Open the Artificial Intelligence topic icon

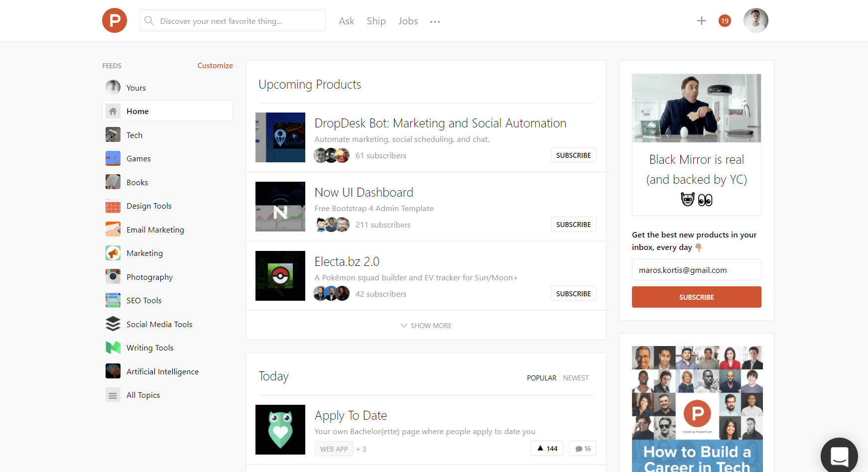click(113, 371)
